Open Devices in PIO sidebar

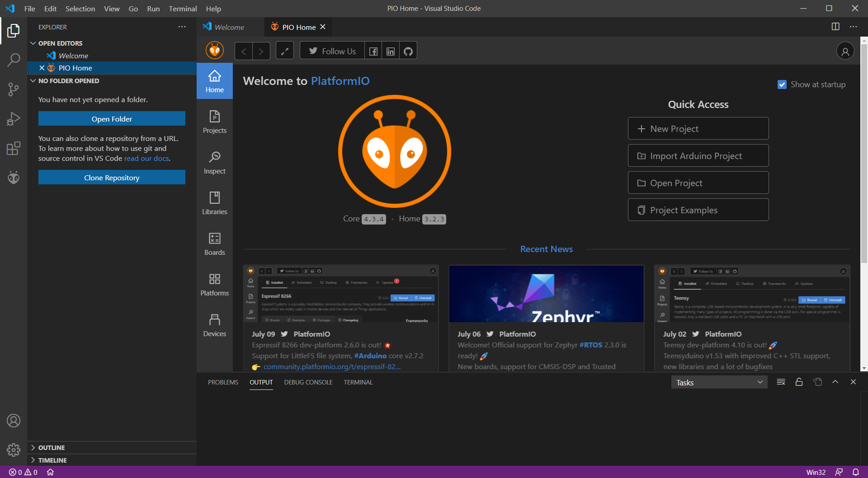[x=215, y=325]
